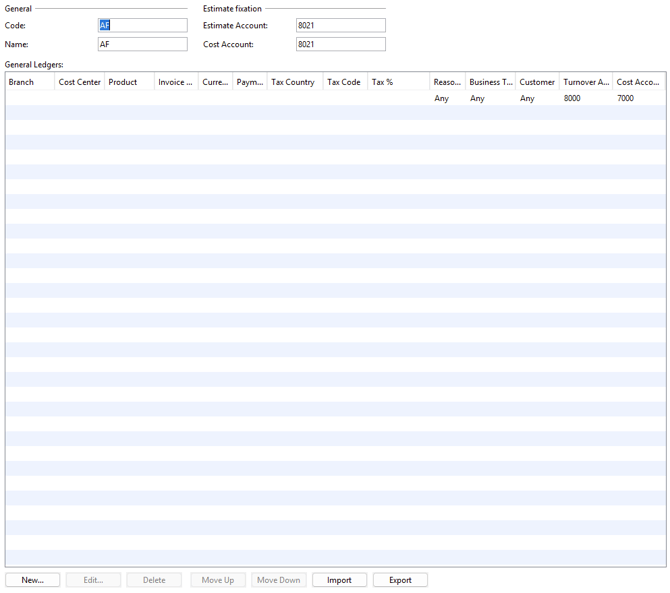The width and height of the screenshot is (670, 593).
Task: Click the Delete button
Action: (154, 580)
